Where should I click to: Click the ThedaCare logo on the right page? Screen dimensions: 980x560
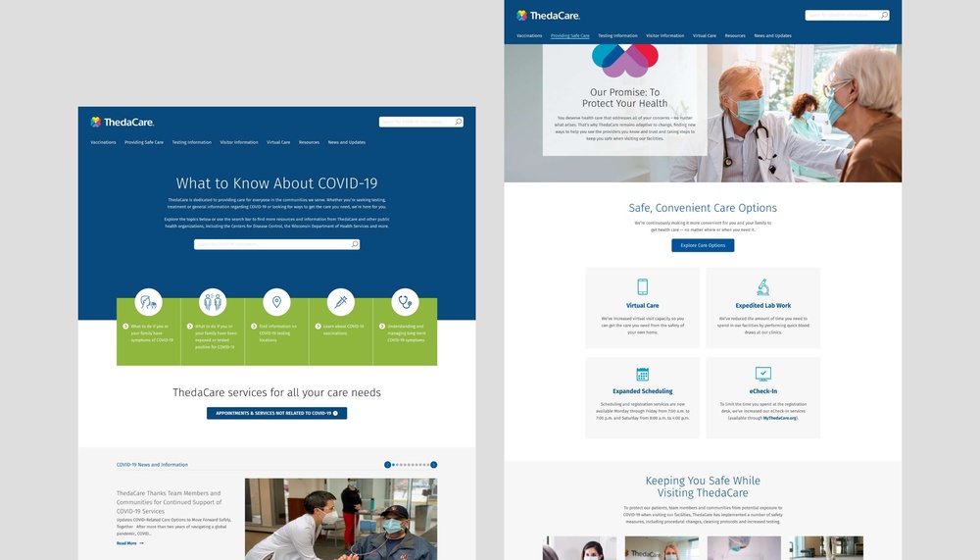[x=548, y=16]
